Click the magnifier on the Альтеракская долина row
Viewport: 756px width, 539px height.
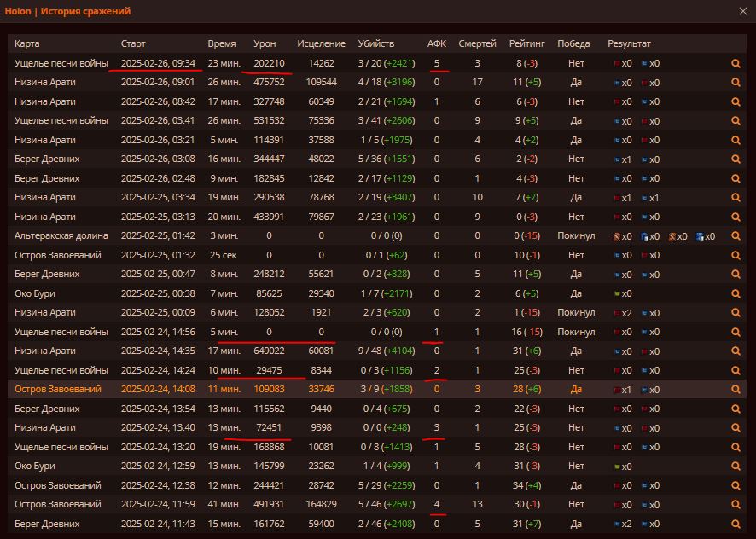click(x=736, y=235)
